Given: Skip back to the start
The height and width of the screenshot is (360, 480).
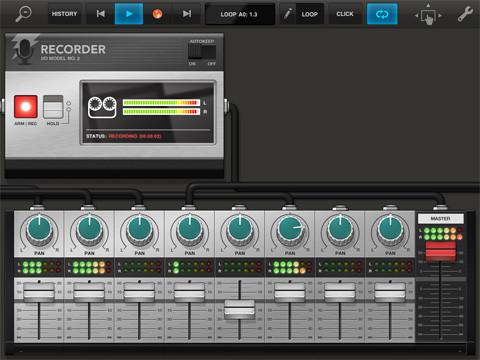Looking at the screenshot, I should coord(100,14).
